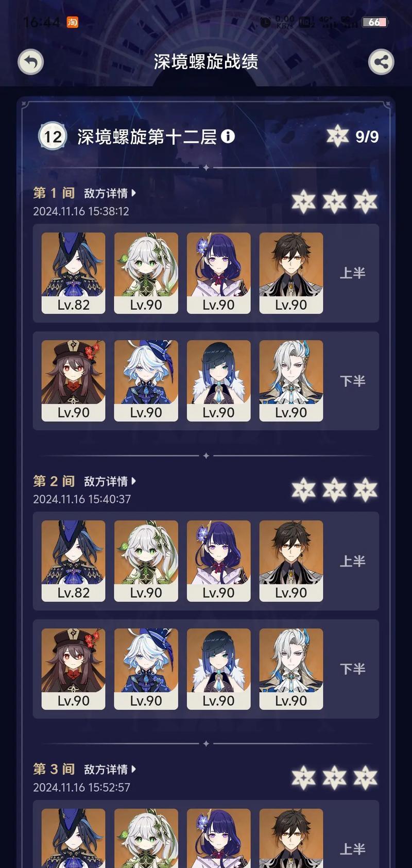Expand 敌方详情 for chamber 1
The height and width of the screenshot is (868, 412).
coord(110,193)
